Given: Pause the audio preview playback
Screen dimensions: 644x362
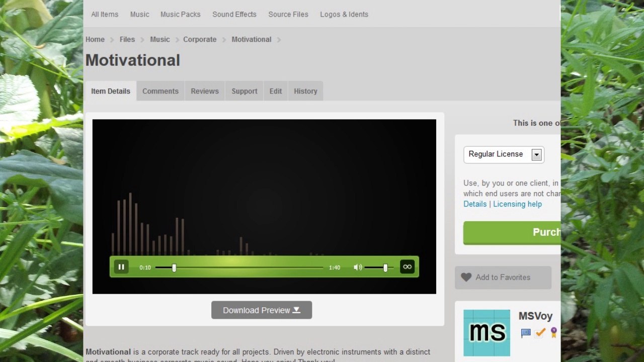Looking at the screenshot, I should click(x=121, y=267).
